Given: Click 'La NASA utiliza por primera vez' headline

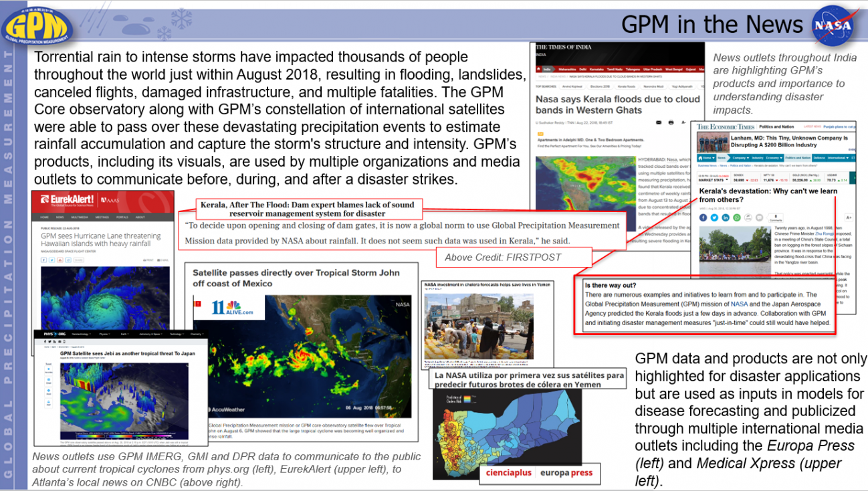Looking at the screenshot, I should (x=528, y=380).
